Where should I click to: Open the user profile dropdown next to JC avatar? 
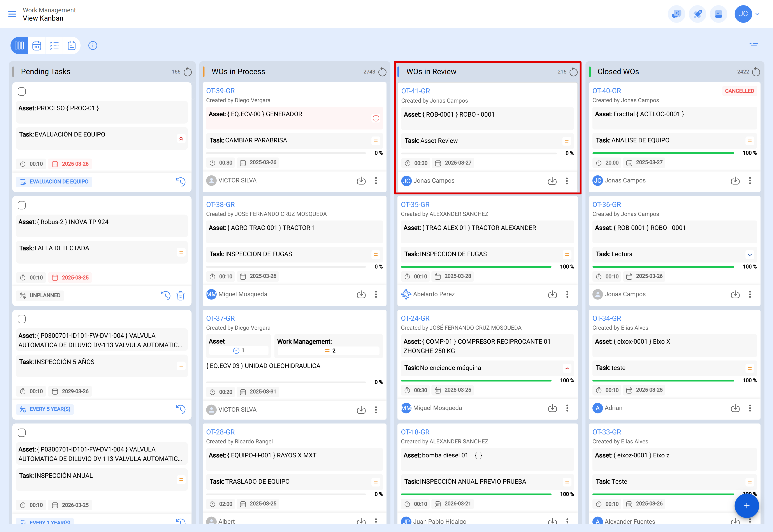coord(758,14)
